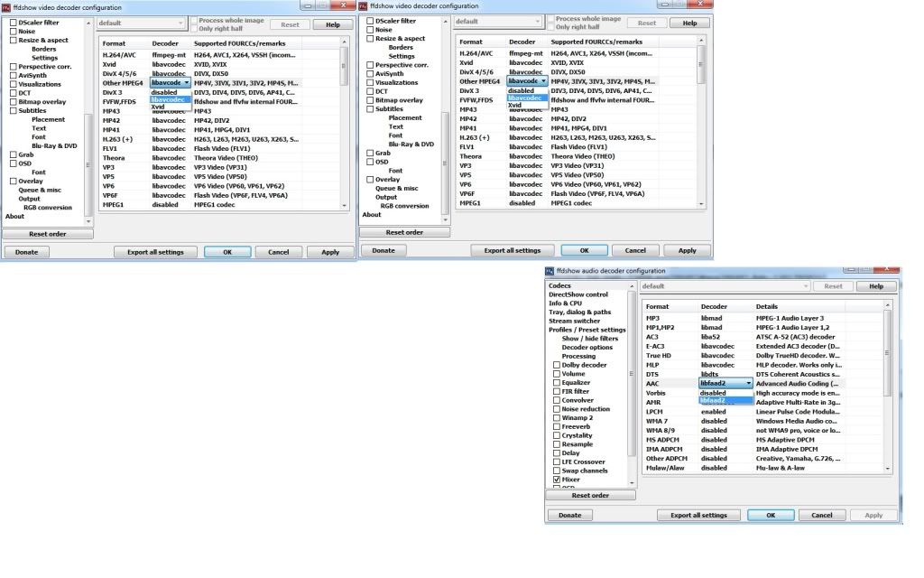Click tree scrollbar down arrow in right video window
The image size is (924, 578).
pyautogui.click(x=446, y=220)
